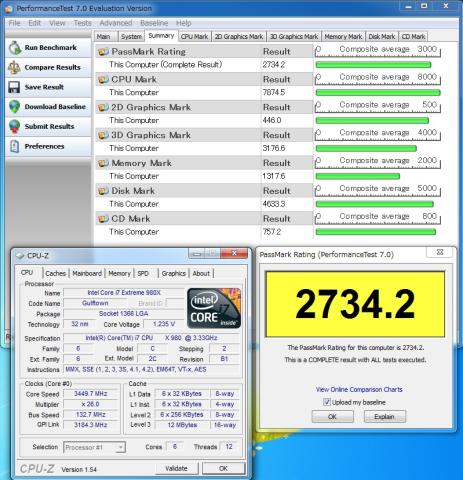Image resolution: width=463 pixels, height=480 pixels.
Task: Open the 2D Graphics Mark tab
Action: pos(239,37)
